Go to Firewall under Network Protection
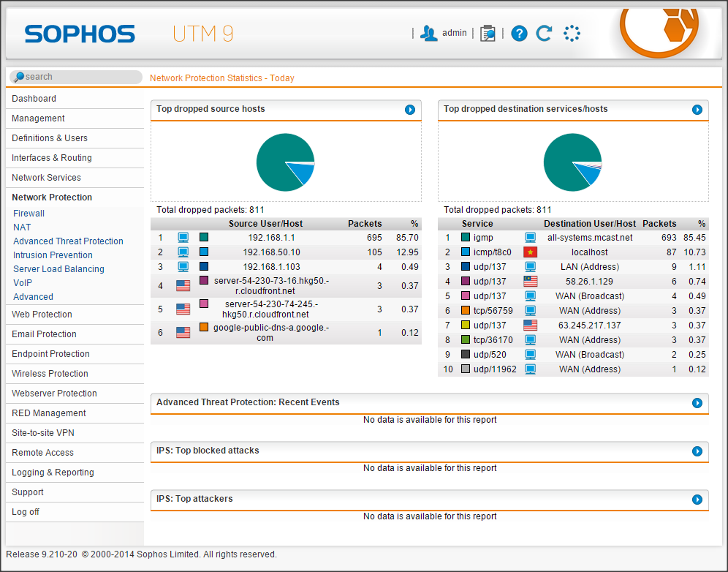This screenshot has height=572, width=728. pyautogui.click(x=29, y=214)
